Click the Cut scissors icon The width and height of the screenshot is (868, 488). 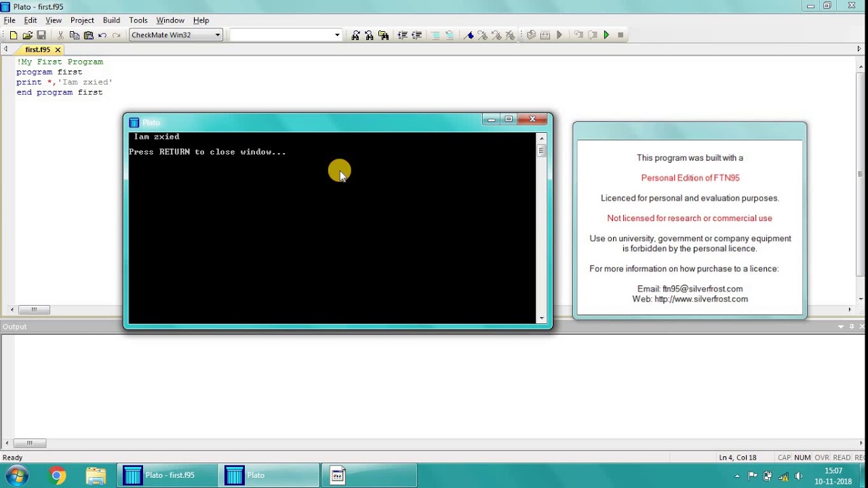[x=60, y=35]
